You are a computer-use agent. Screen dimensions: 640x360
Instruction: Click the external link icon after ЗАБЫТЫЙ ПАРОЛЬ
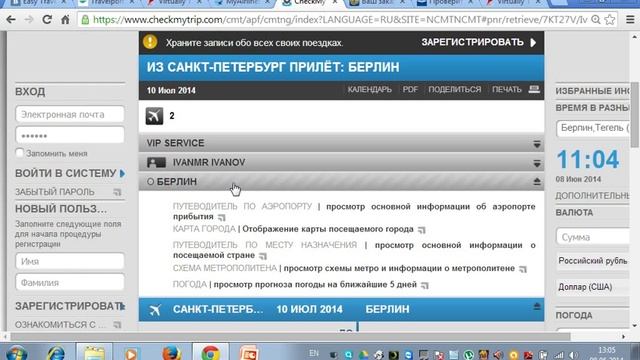pyautogui.click(x=117, y=192)
